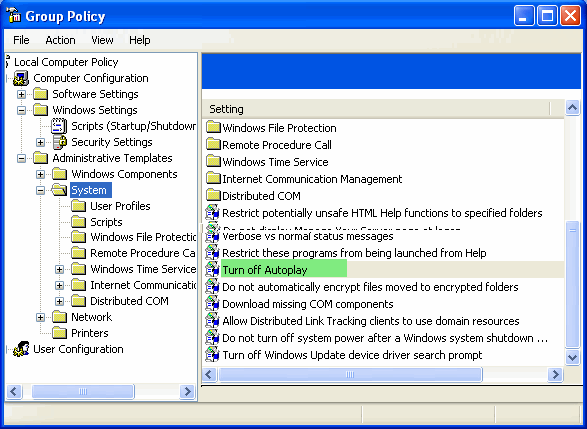Select Scripts under System in tree
Image resolution: width=587 pixels, height=429 pixels.
pyautogui.click(x=106, y=222)
